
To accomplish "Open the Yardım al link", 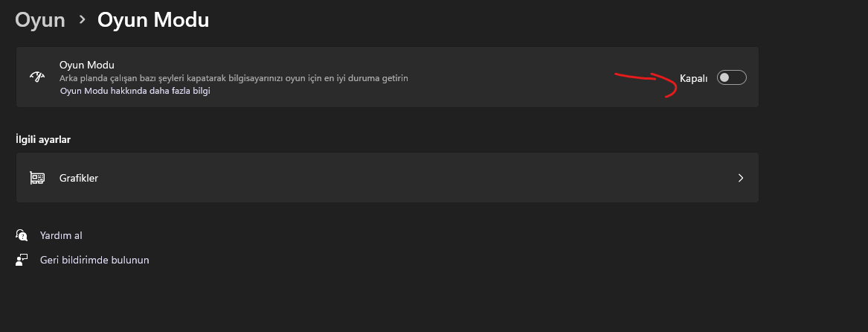I will pyautogui.click(x=61, y=235).
